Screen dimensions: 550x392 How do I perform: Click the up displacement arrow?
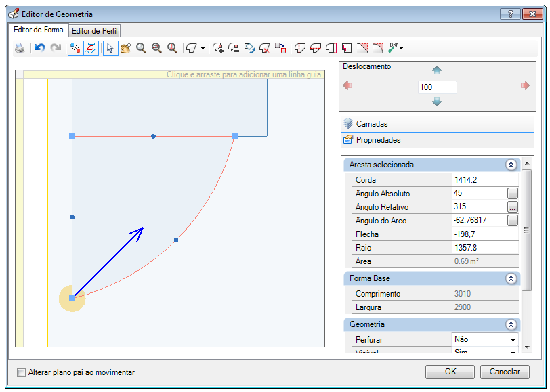(437, 70)
